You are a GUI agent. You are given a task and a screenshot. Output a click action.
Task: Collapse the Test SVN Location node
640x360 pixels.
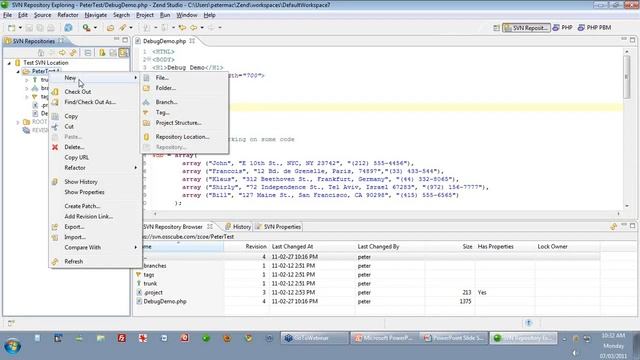(9, 63)
